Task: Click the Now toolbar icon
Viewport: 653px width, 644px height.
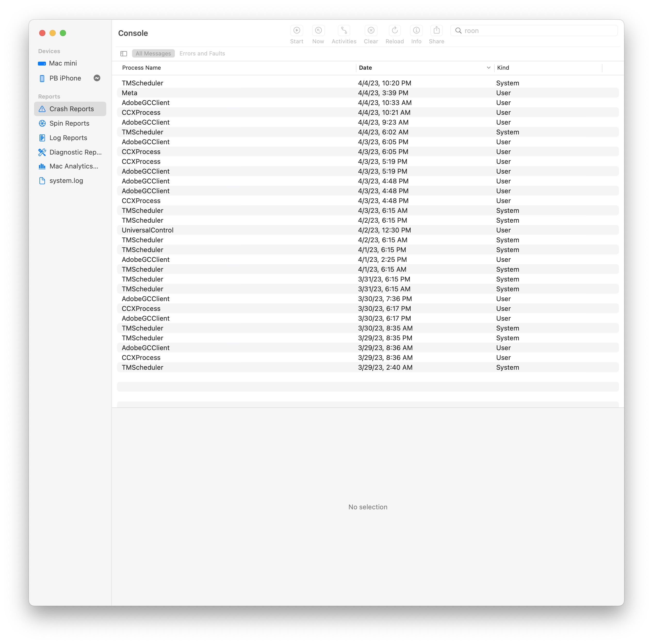Action: pos(318,31)
